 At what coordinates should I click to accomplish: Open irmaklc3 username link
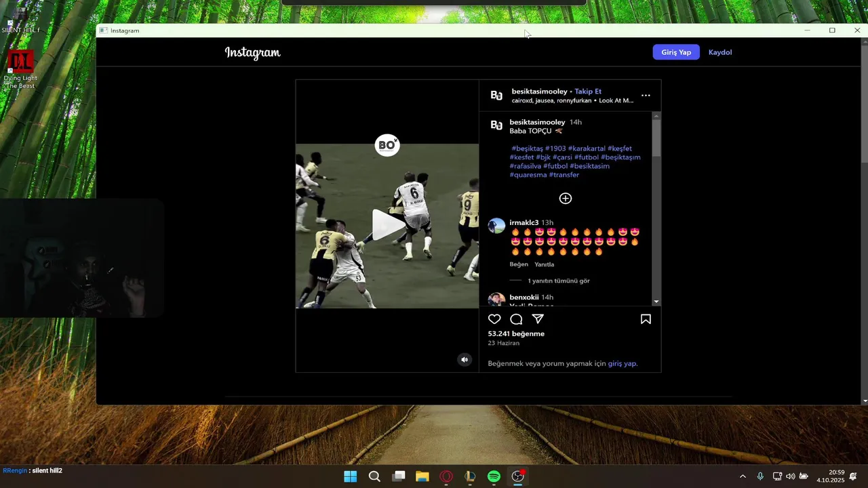(524, 222)
